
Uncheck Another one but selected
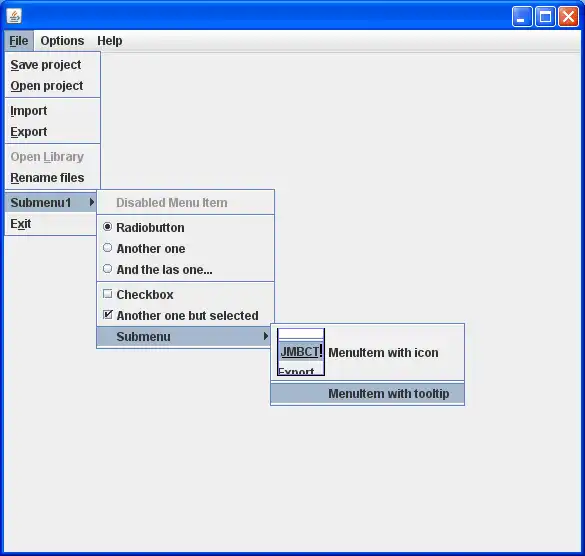click(185, 316)
